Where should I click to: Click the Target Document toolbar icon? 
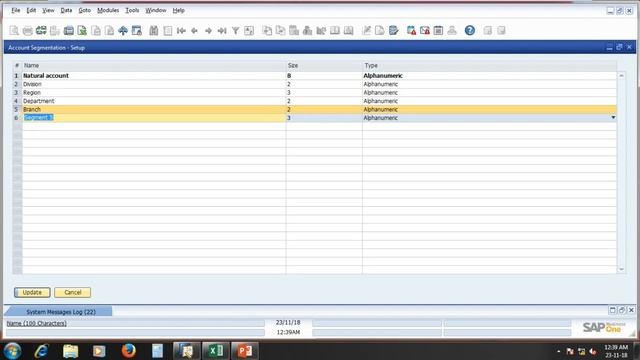280,31
